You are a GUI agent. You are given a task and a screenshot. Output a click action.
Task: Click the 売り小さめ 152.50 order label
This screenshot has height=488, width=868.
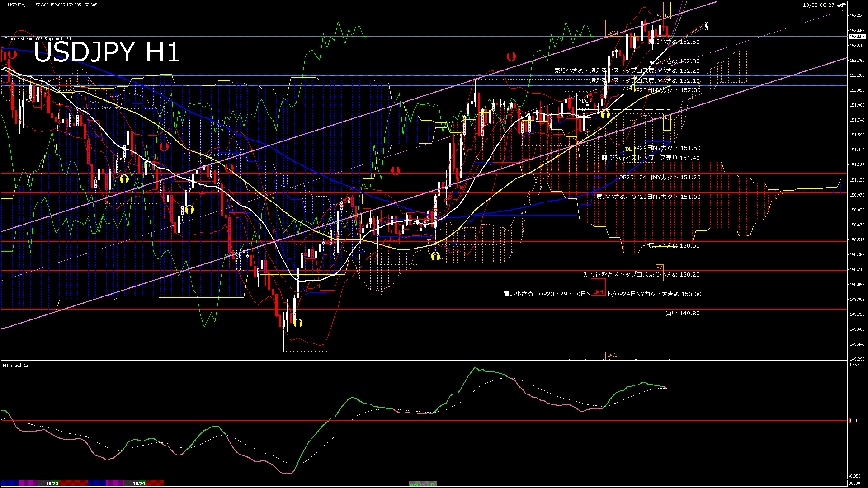point(674,42)
